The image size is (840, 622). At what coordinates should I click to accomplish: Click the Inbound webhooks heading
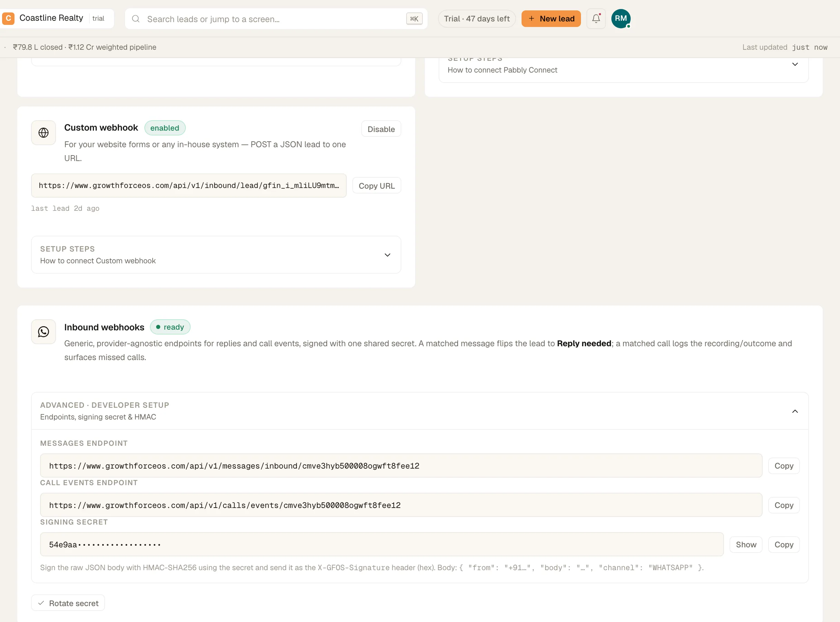tap(104, 328)
